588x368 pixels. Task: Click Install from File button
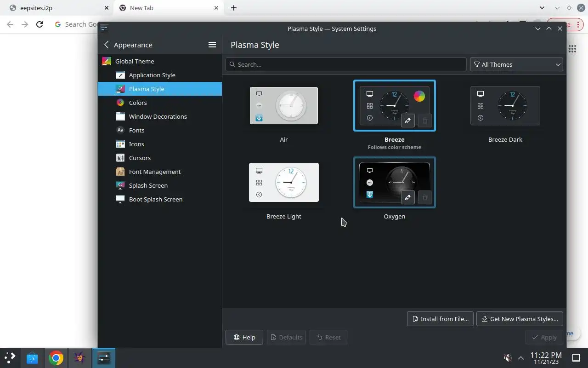[440, 319]
